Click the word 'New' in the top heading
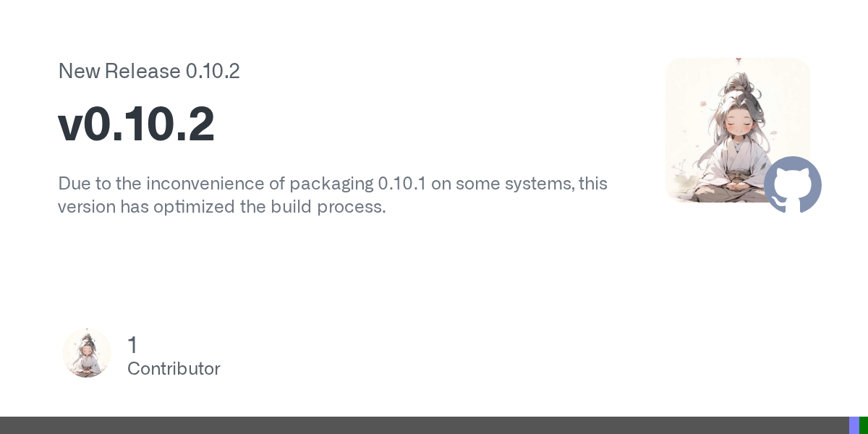868x434 pixels. coord(79,71)
